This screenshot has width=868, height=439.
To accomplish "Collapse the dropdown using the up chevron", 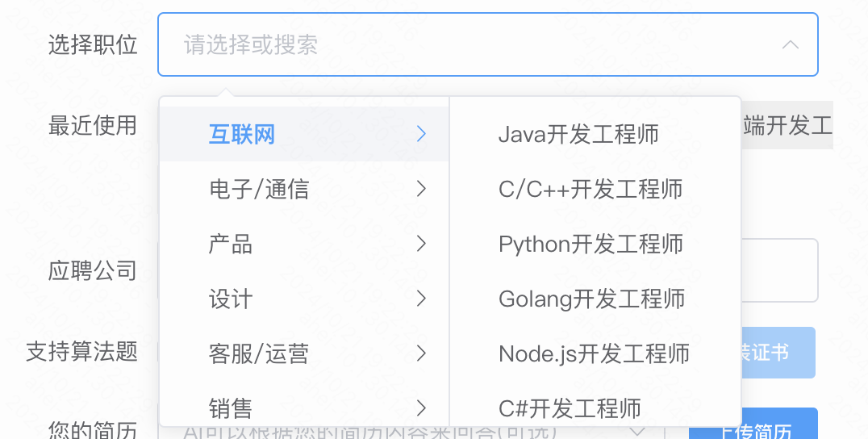I will coord(790,44).
